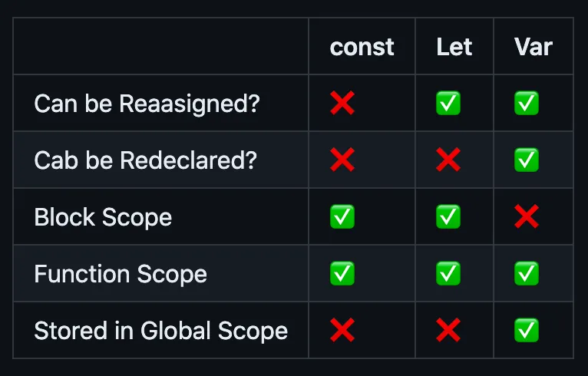Viewport: 588px width, 376px height.
Task: Click Var checkmark in Redeclared row
Action: click(527, 160)
